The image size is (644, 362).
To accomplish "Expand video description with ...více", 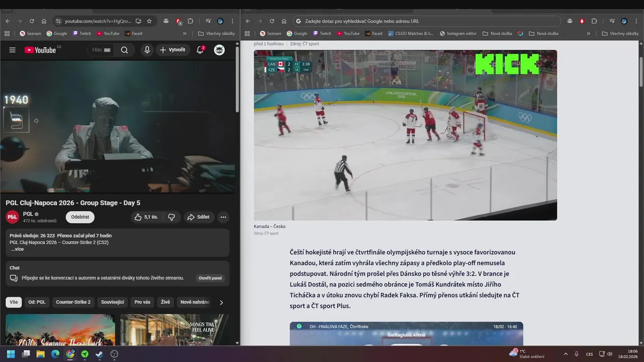I will point(17,249).
